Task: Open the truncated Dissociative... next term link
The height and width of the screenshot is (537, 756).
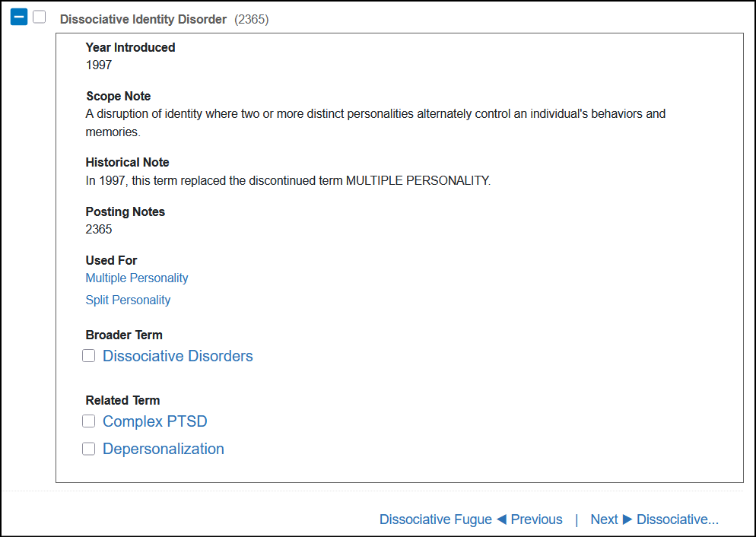Action: click(x=677, y=520)
